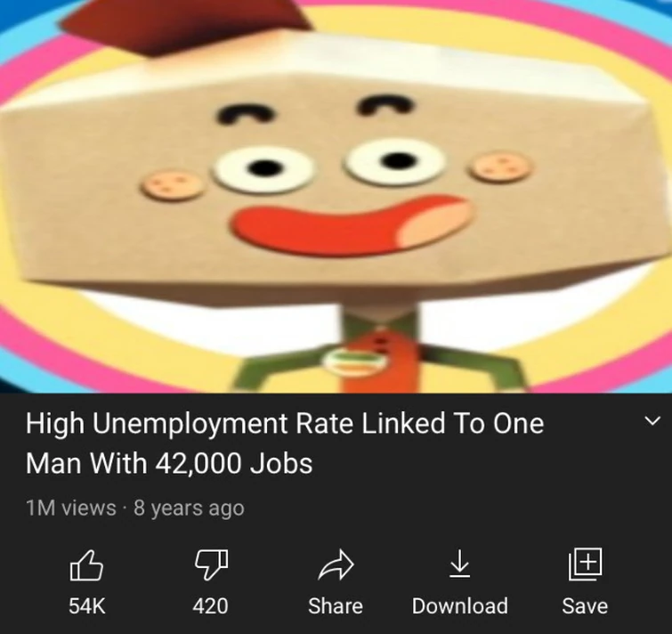This screenshot has height=634, width=672.
Task: Tap the Download arrow icon
Action: click(460, 564)
